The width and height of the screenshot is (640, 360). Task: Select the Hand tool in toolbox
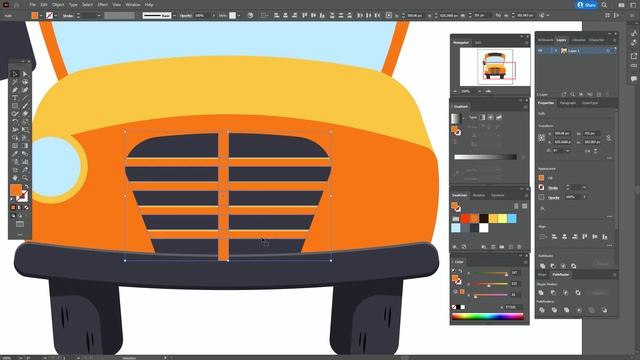(15, 178)
